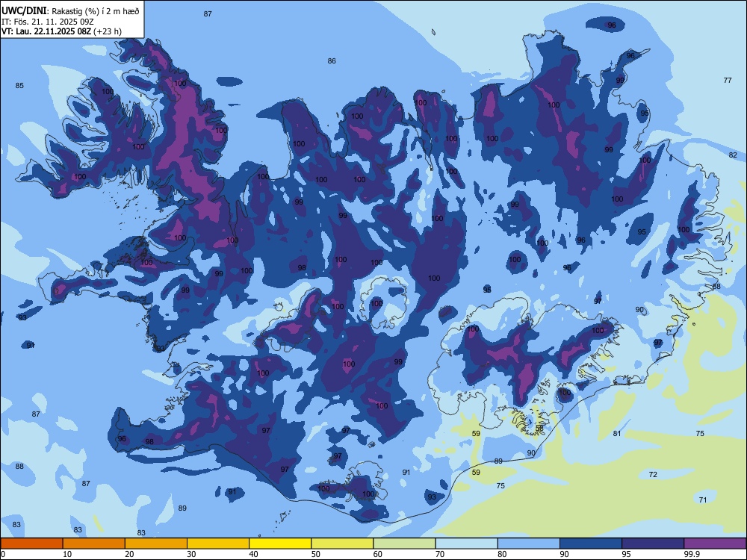Click the legend tick label '99.9'
The image size is (747, 560).
pos(691,554)
